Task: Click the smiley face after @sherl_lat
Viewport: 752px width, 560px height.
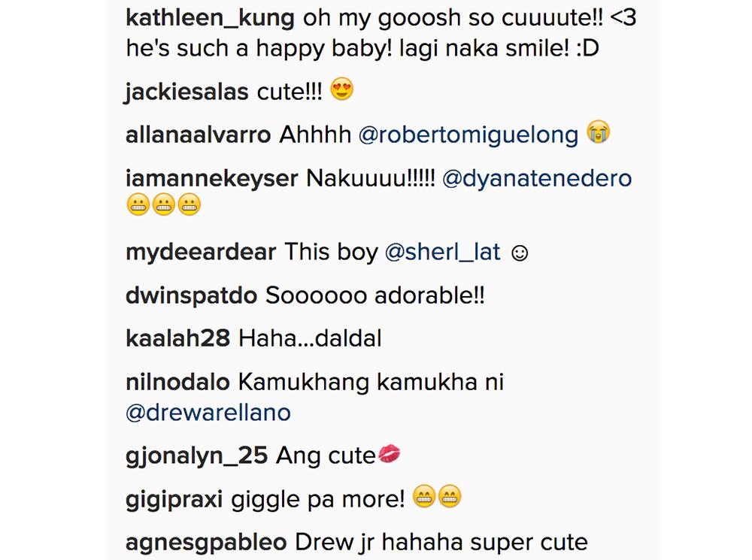Action: [x=520, y=253]
